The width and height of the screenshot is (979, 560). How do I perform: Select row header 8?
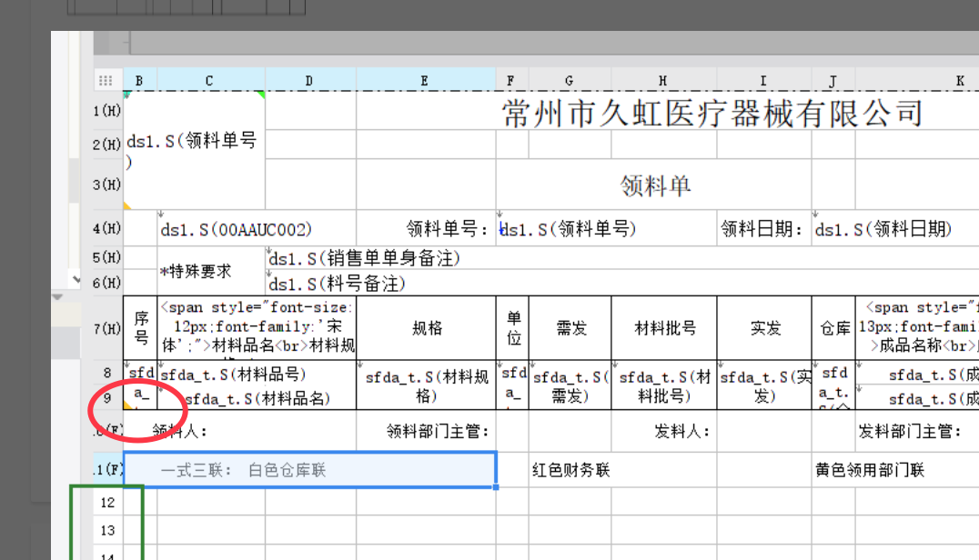(107, 373)
